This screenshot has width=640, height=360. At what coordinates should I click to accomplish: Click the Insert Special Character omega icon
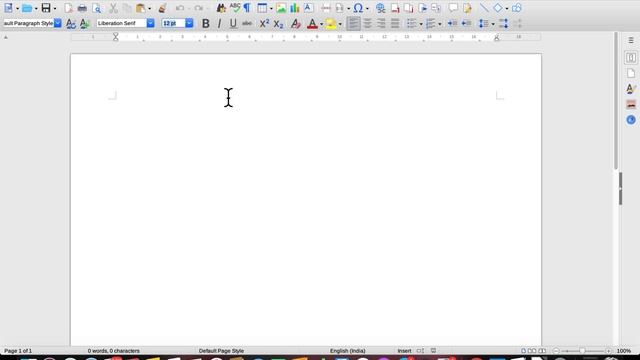point(358,8)
